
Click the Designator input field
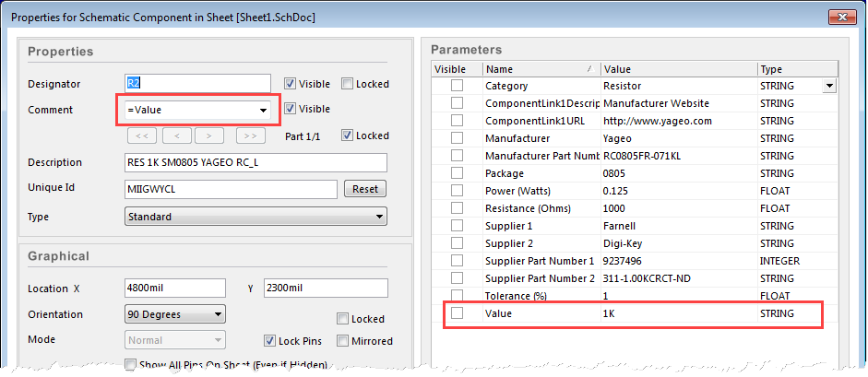pyautogui.click(x=197, y=84)
